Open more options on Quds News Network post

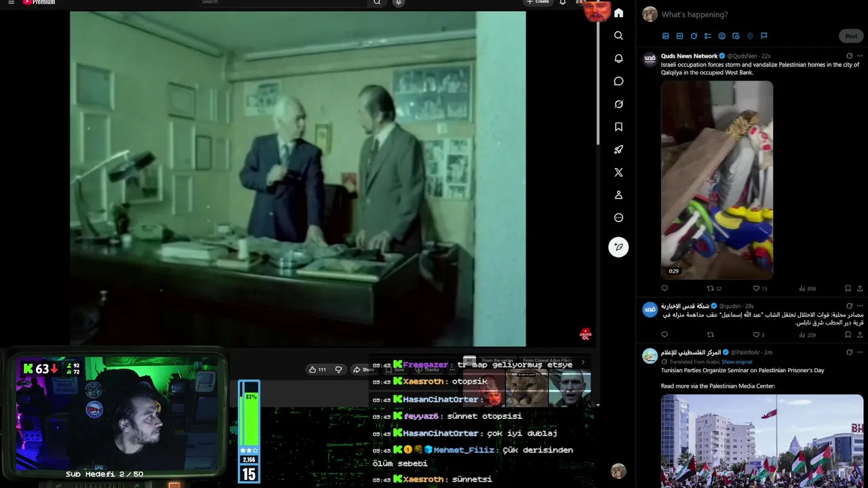[x=860, y=56]
